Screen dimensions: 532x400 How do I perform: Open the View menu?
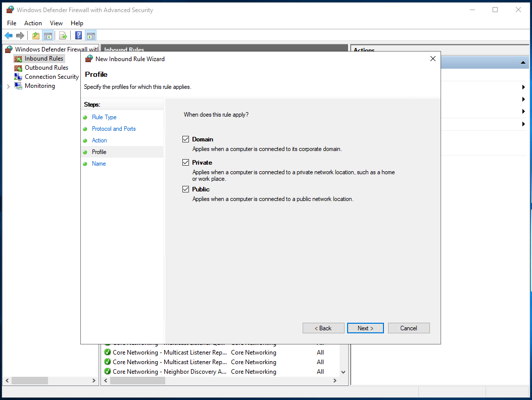point(56,23)
